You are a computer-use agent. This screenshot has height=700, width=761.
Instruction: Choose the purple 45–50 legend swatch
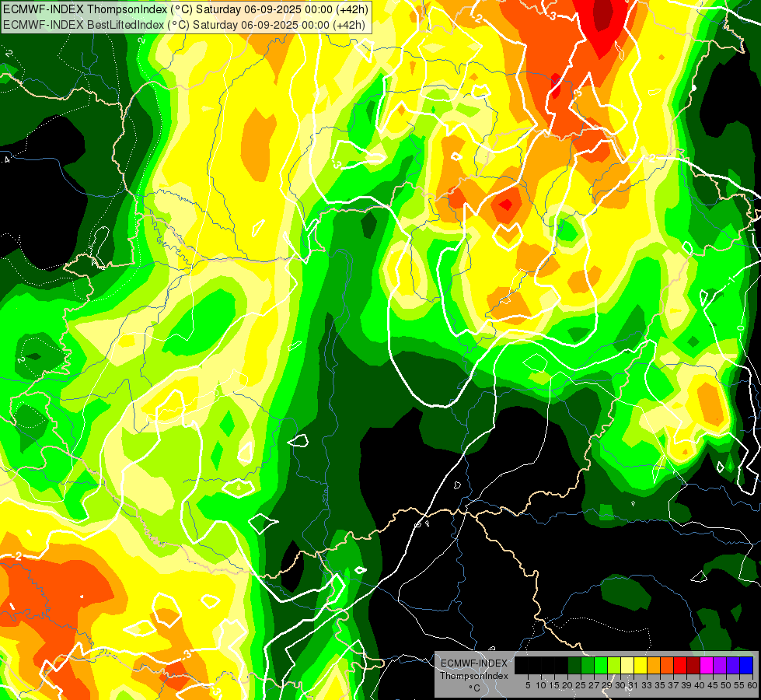(x=721, y=665)
